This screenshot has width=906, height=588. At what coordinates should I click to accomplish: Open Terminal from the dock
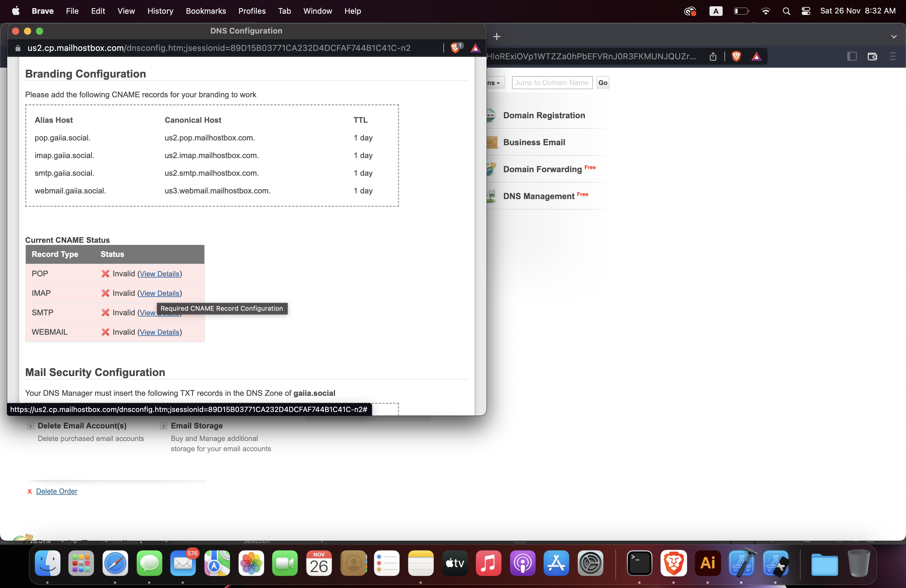point(640,563)
